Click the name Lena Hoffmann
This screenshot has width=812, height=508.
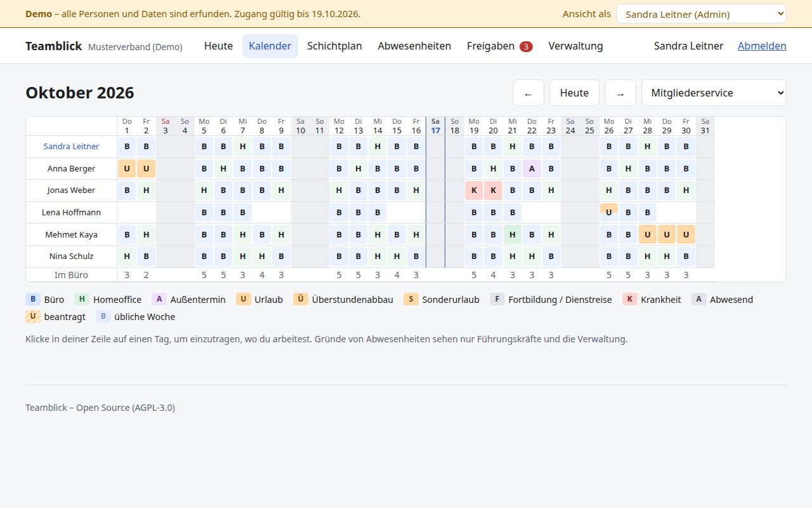pos(71,213)
